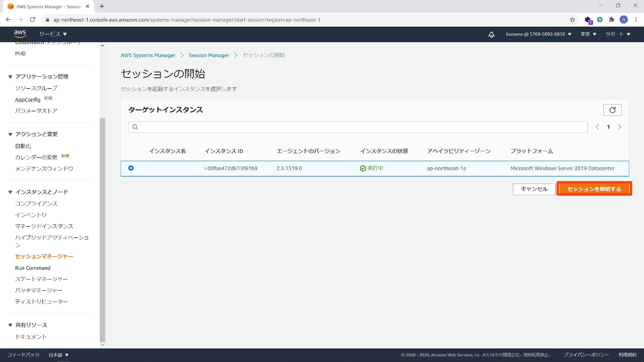
Task: Click the refresh instances icon
Action: [612, 110]
